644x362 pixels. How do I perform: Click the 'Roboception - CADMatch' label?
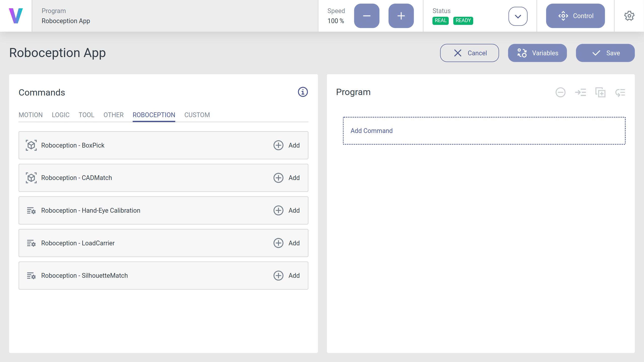pos(76,178)
